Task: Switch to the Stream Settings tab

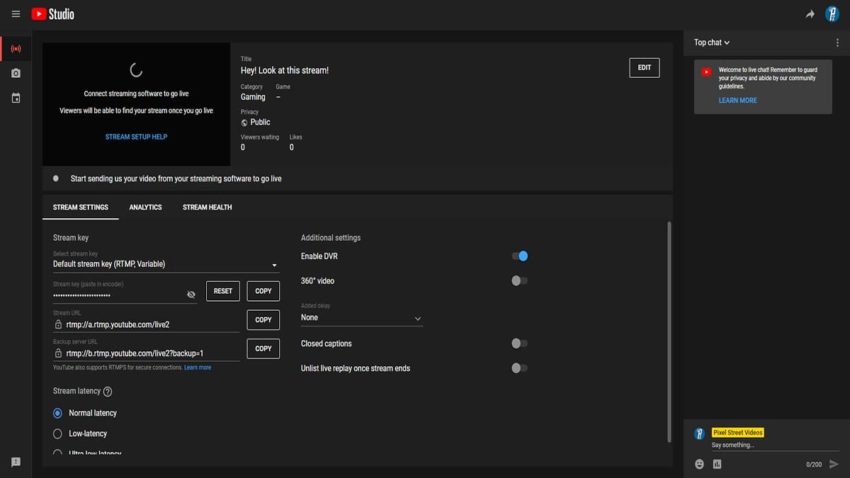Action: (80, 207)
